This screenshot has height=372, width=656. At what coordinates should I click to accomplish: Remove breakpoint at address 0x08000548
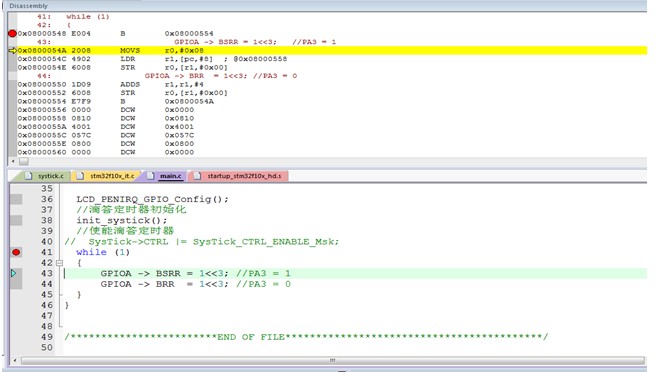point(12,33)
